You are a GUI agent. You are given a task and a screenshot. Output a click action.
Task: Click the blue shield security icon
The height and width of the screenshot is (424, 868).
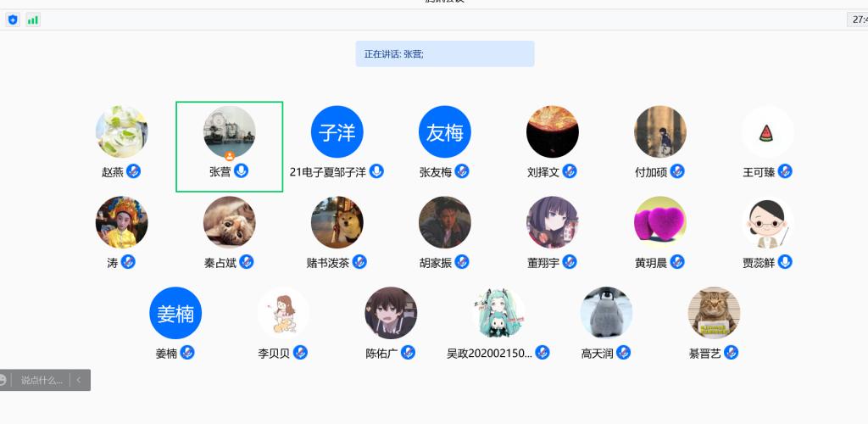pos(13,20)
